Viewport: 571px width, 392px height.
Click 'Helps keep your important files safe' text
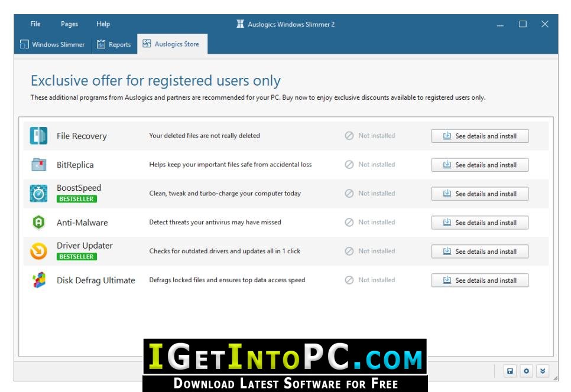pyautogui.click(x=231, y=164)
